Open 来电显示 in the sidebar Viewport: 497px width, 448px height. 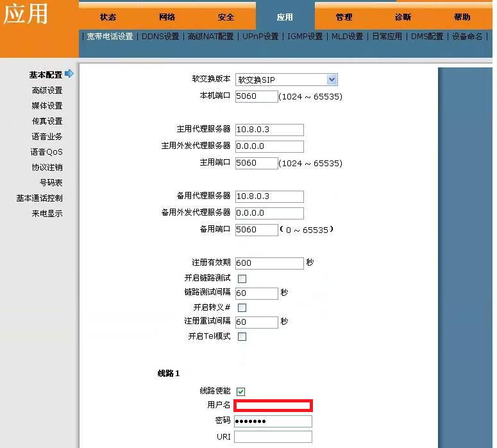tap(47, 214)
